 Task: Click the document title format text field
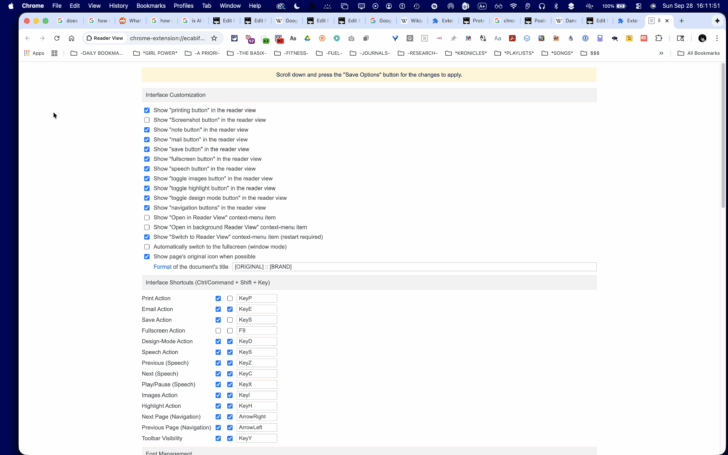tap(414, 267)
